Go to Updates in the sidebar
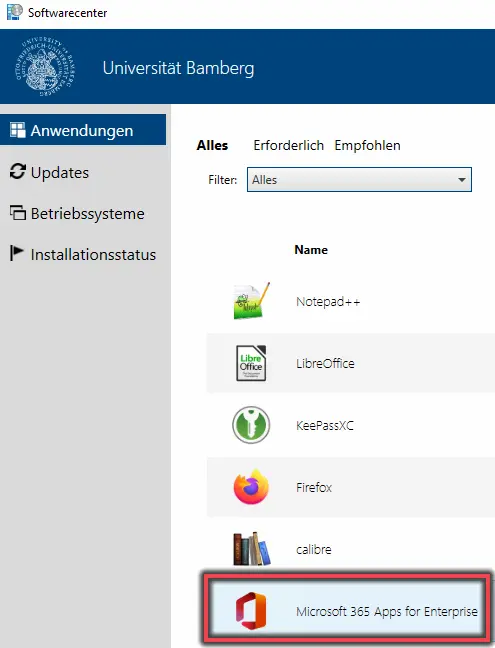 tap(59, 172)
